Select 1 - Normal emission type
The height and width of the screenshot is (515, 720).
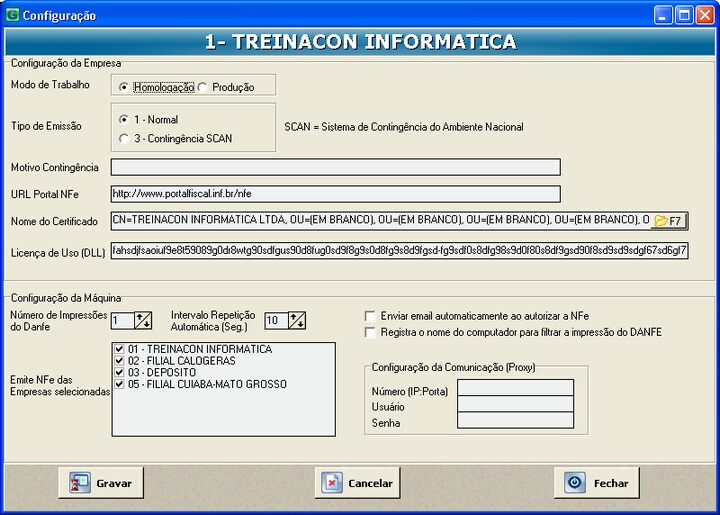click(x=123, y=119)
